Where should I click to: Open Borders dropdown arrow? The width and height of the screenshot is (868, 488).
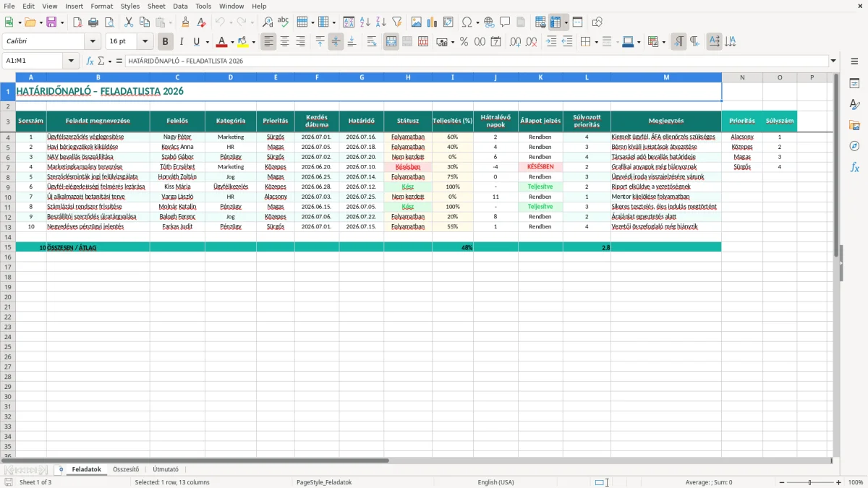click(596, 42)
